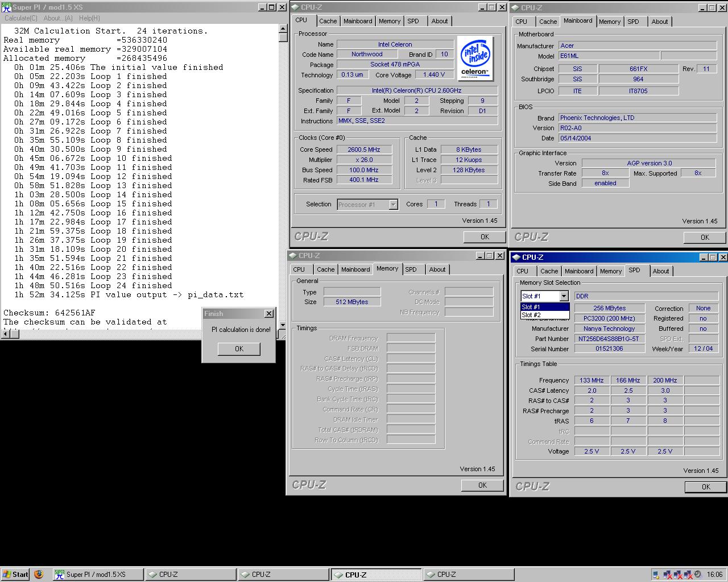Image resolution: width=728 pixels, height=582 pixels.
Task: Open the About...(A) menu in Super PI
Action: pyautogui.click(x=58, y=18)
